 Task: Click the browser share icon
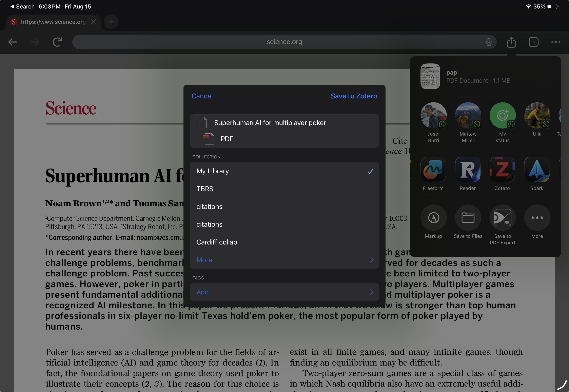tap(511, 42)
